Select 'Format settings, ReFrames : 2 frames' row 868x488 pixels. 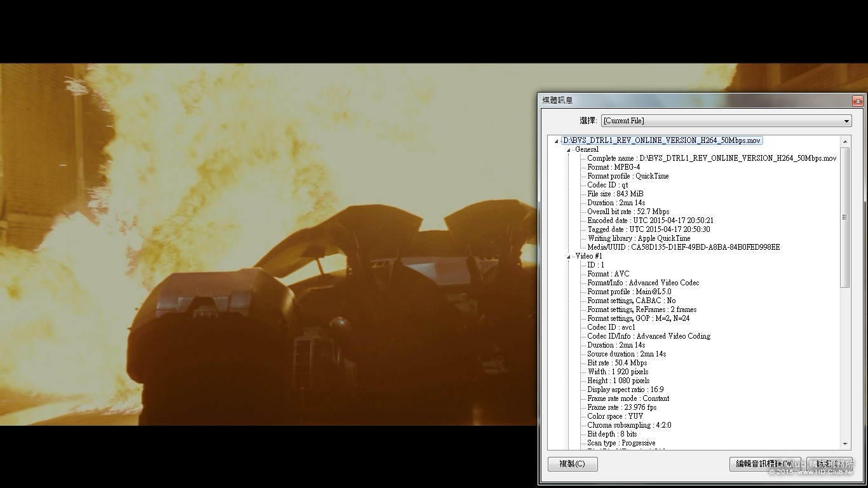coord(642,309)
